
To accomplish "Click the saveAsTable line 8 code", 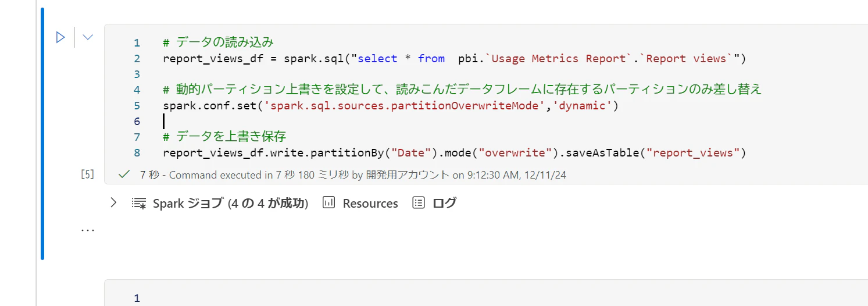I will tap(454, 153).
